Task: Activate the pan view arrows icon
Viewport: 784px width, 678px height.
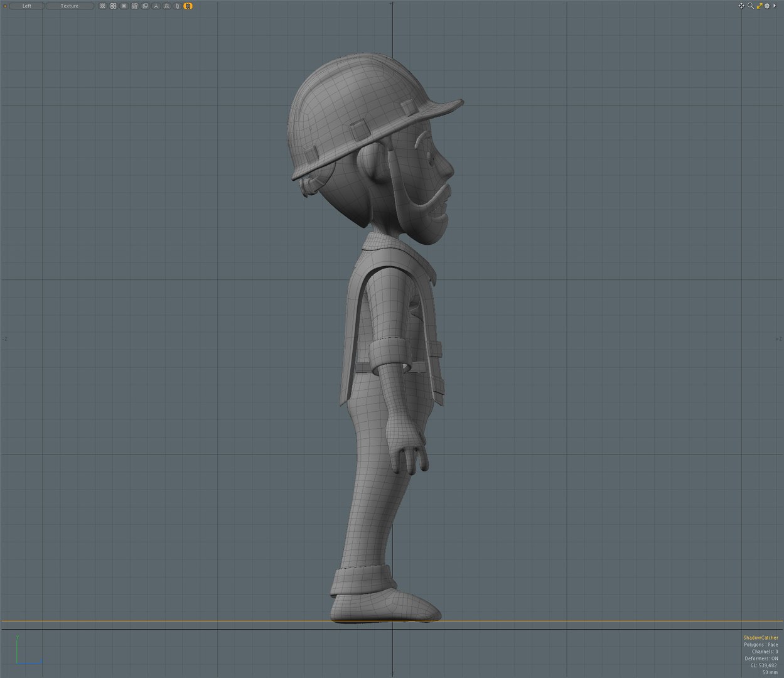Action: 741,6
